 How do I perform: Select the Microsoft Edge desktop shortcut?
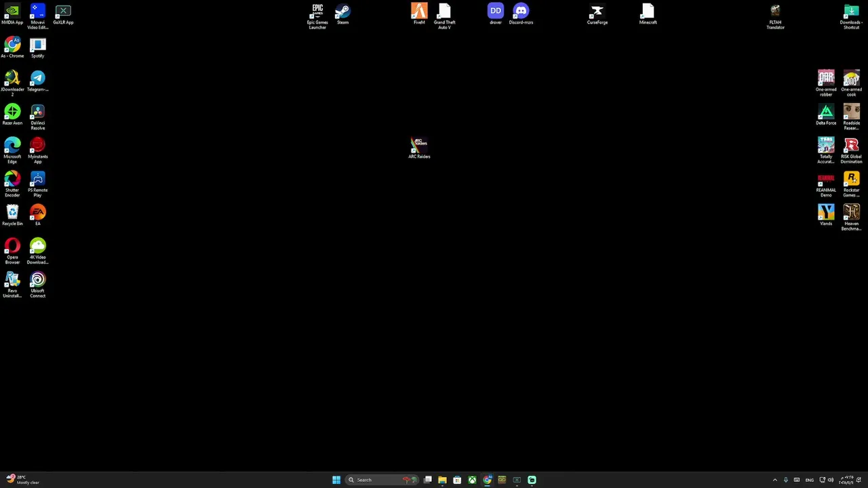(x=12, y=150)
